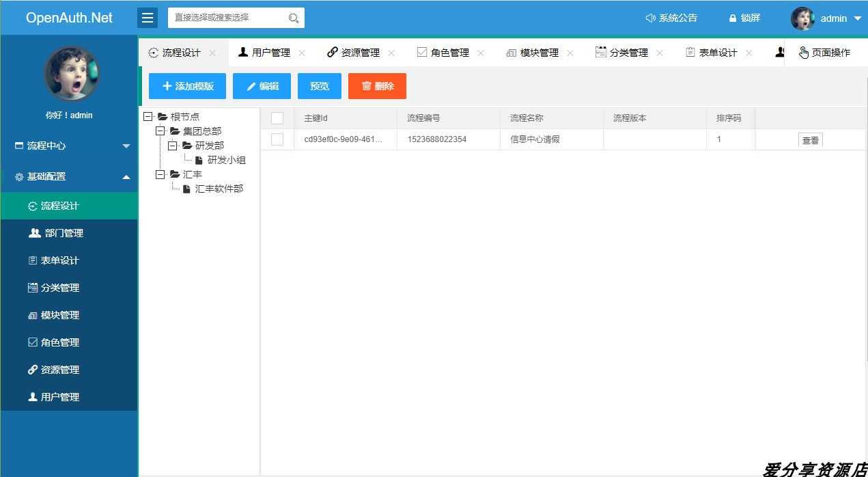Click the 编辑 button

click(262, 86)
